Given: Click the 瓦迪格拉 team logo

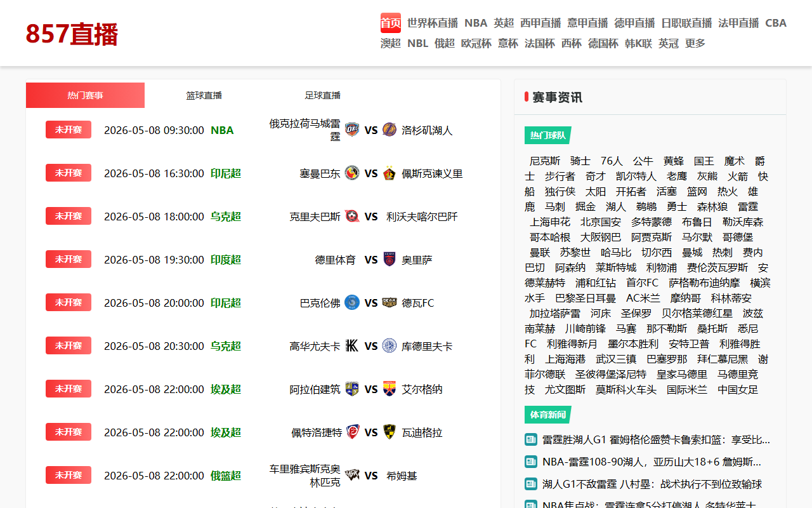Looking at the screenshot, I should [390, 432].
